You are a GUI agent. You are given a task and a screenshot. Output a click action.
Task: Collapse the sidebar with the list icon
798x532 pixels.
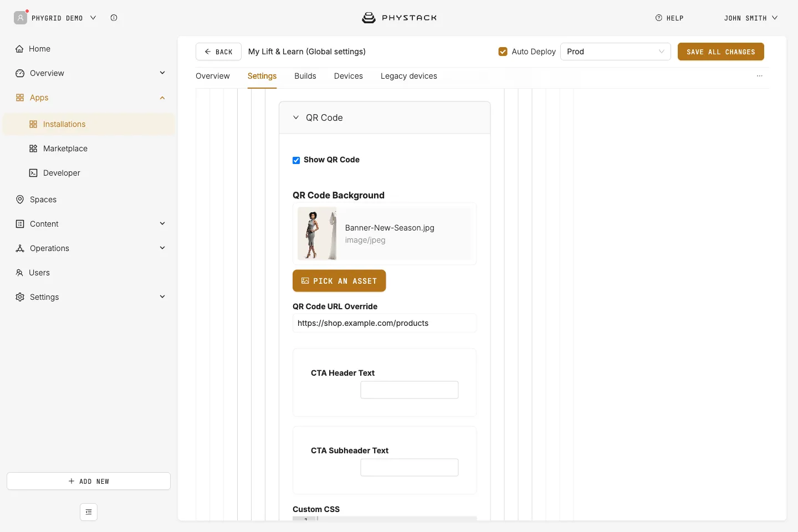pos(89,512)
